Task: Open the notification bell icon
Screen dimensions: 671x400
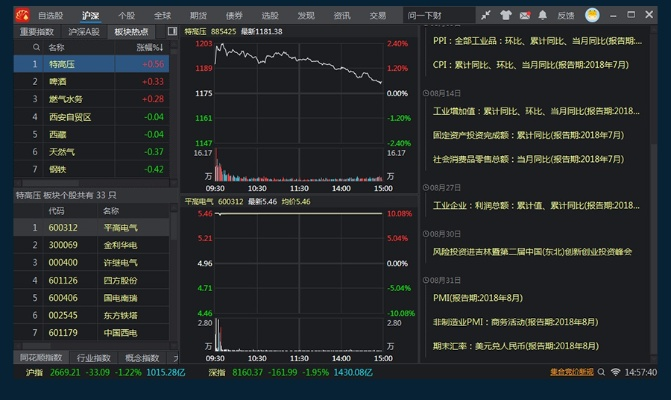Action: pyautogui.click(x=542, y=15)
